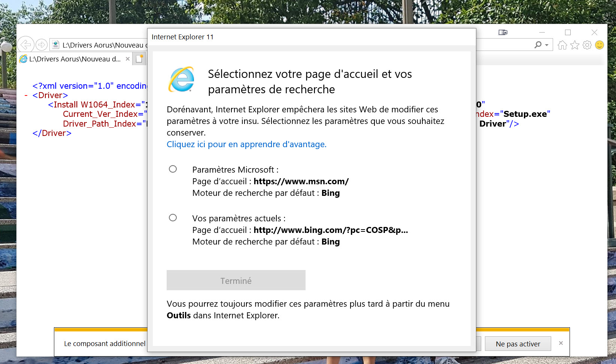Screen dimensions: 616x364
Task: Minimize the Internet Explorer window
Action: click(542, 33)
